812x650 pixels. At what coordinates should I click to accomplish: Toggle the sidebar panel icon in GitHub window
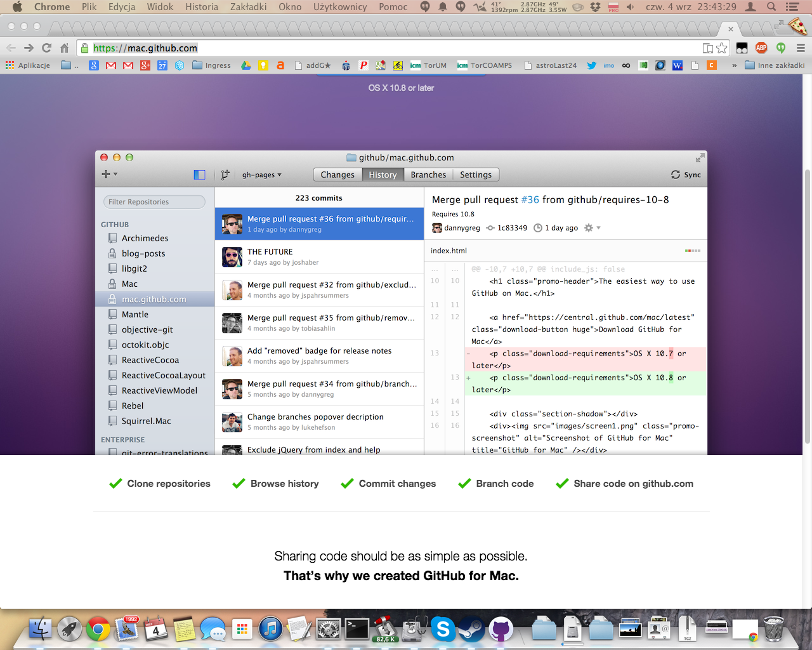tap(199, 175)
